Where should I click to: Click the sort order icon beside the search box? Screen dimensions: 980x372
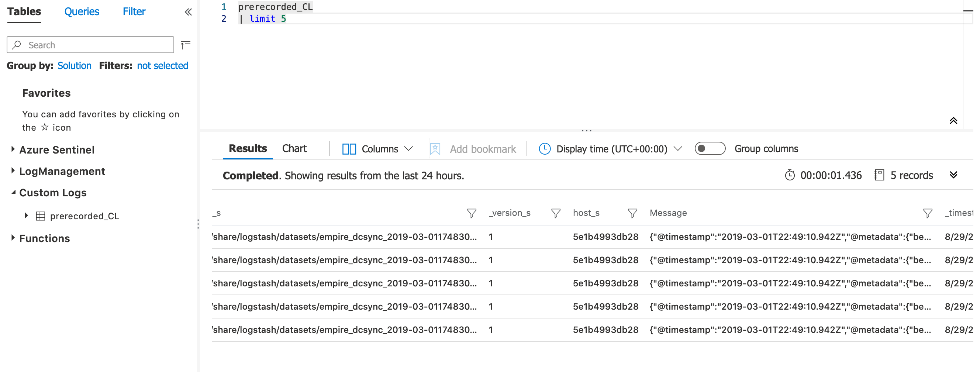click(185, 45)
